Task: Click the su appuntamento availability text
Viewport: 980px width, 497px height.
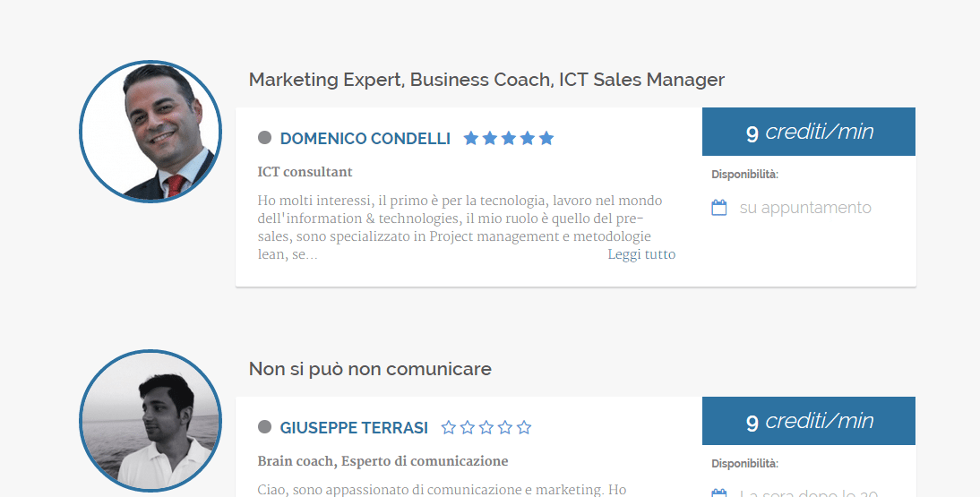Action: coord(804,208)
